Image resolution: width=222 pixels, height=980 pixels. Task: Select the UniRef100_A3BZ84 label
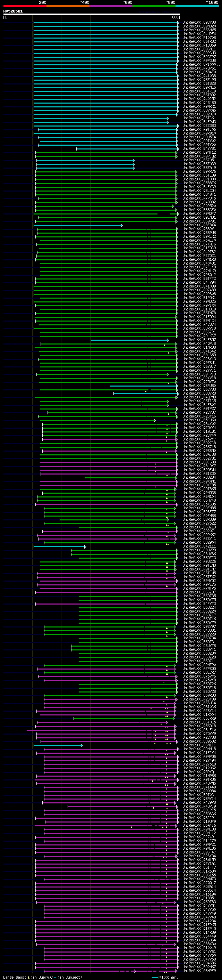tap(199, 477)
